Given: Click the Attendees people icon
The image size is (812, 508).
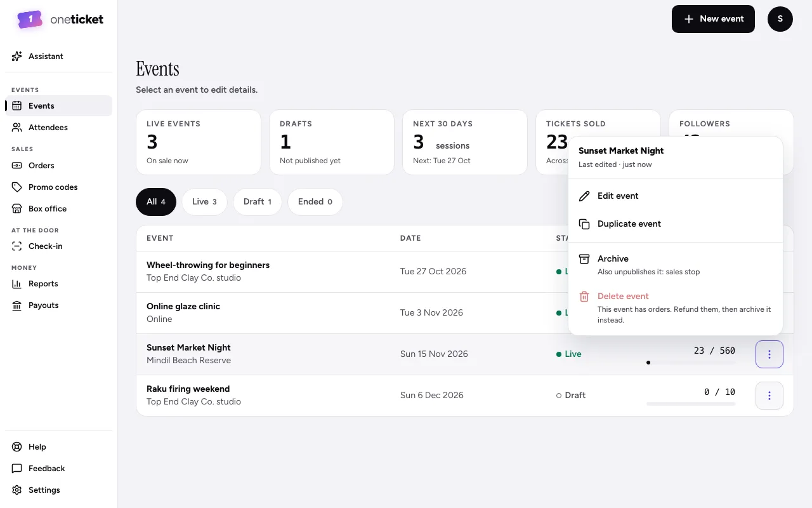Looking at the screenshot, I should pos(17,128).
